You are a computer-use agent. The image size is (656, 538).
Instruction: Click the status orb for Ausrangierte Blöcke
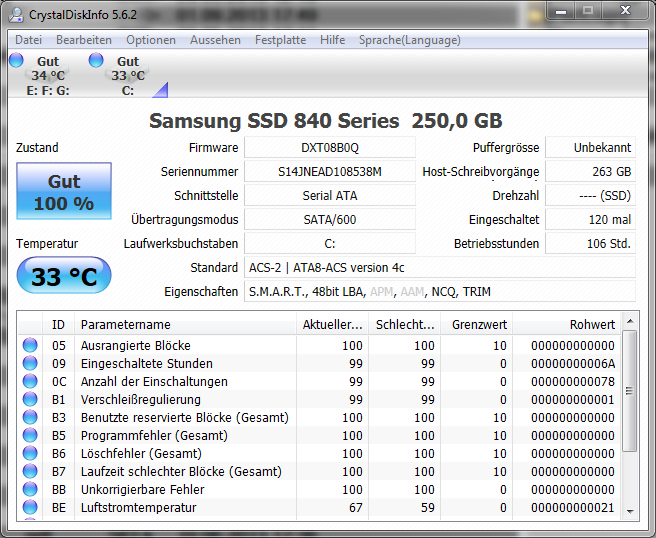pos(30,346)
